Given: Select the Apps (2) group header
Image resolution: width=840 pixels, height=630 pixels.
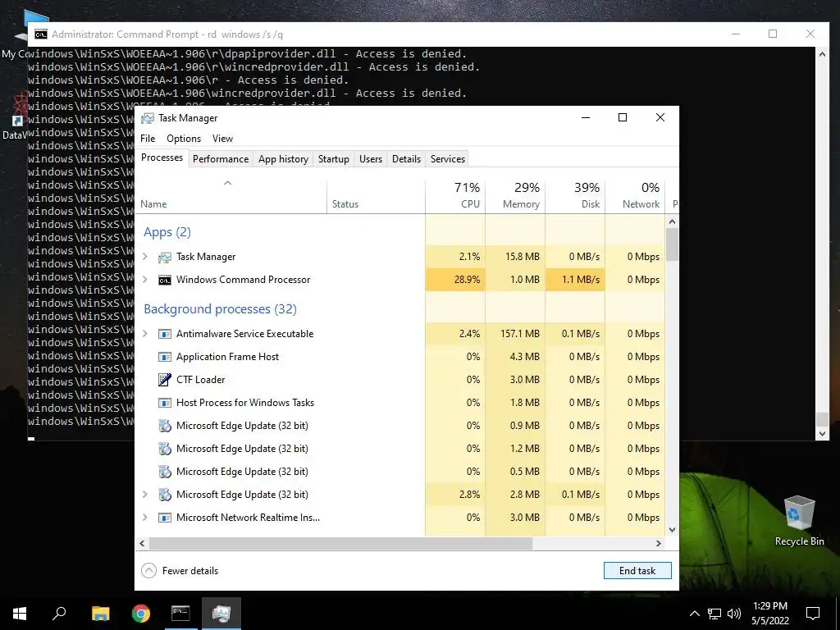Looking at the screenshot, I should (x=167, y=232).
